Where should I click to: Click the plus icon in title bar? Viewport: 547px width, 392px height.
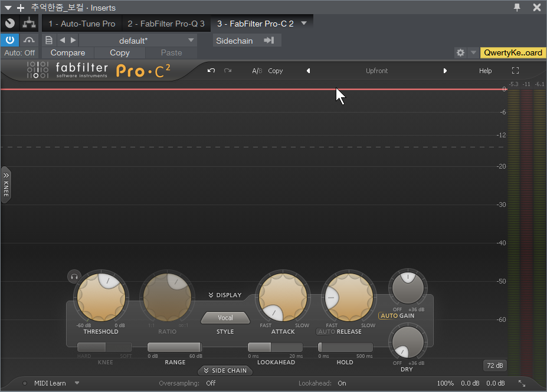[21, 8]
